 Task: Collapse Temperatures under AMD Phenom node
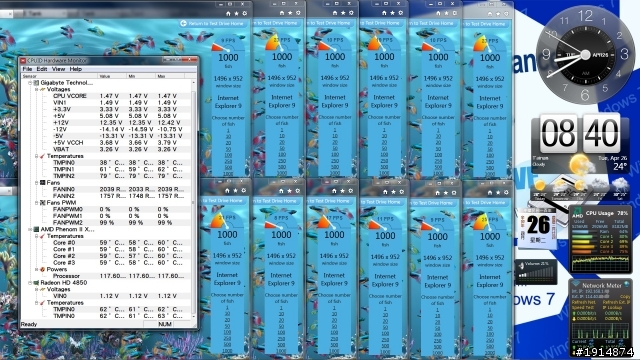[36, 236]
